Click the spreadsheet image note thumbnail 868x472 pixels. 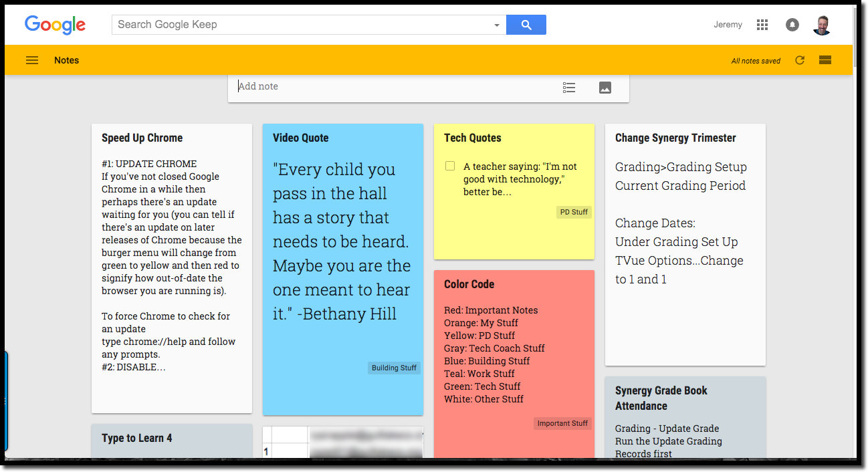pos(343,443)
